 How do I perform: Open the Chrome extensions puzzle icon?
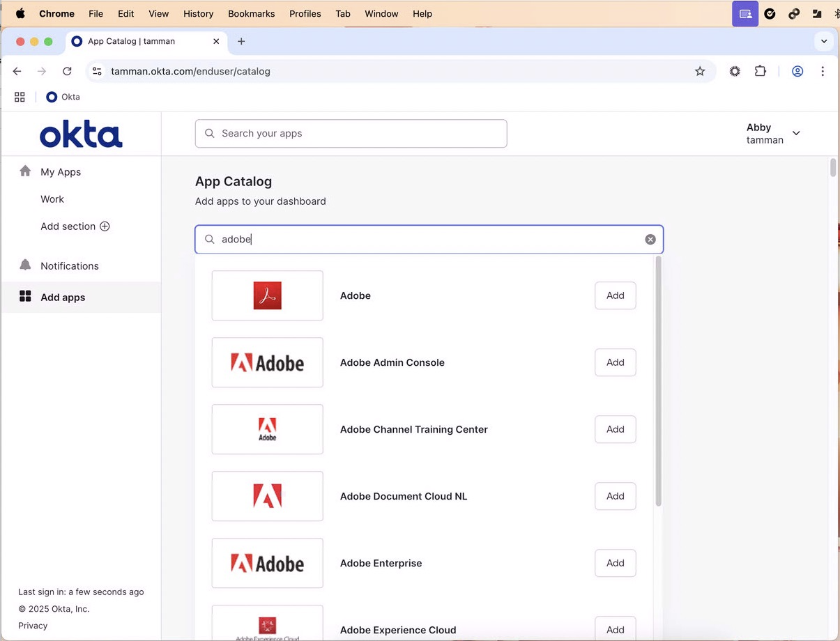point(761,71)
